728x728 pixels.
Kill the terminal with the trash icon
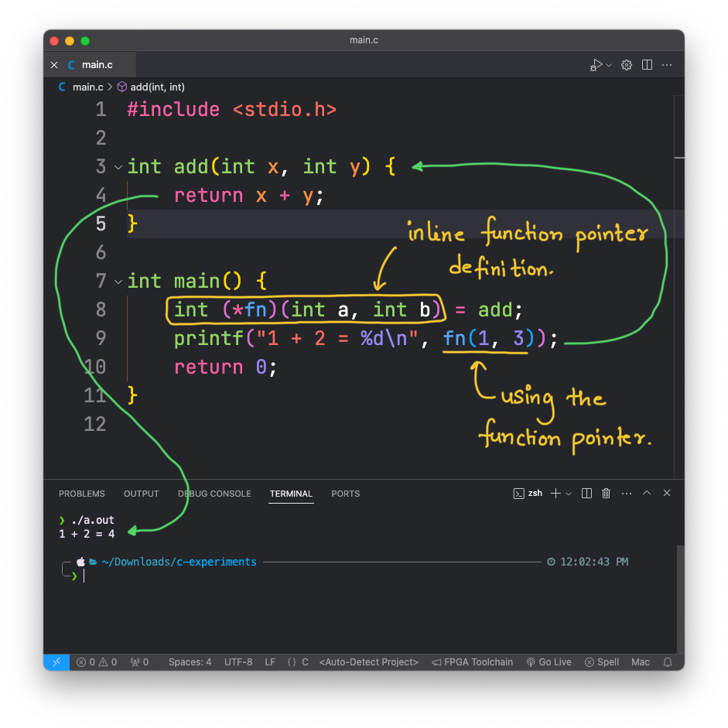(x=607, y=494)
